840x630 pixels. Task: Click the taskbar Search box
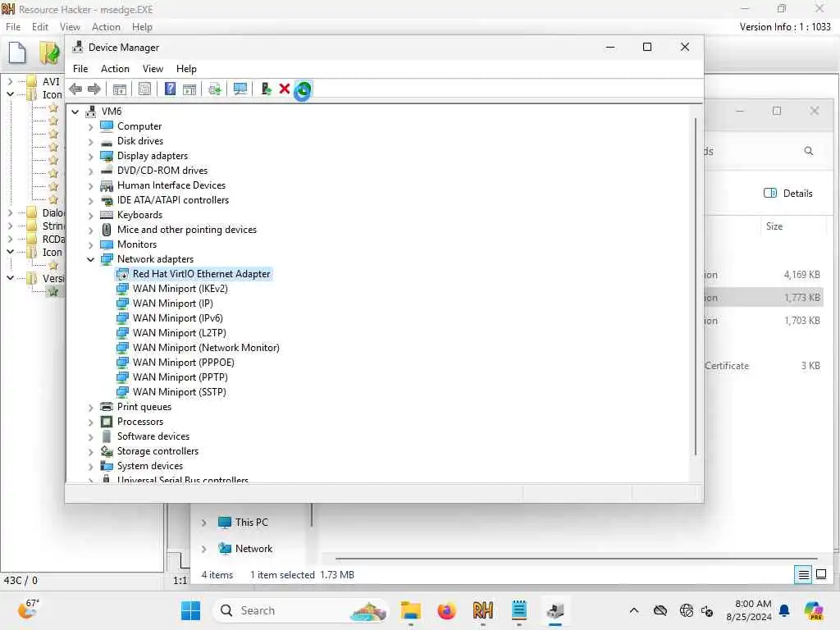point(300,610)
